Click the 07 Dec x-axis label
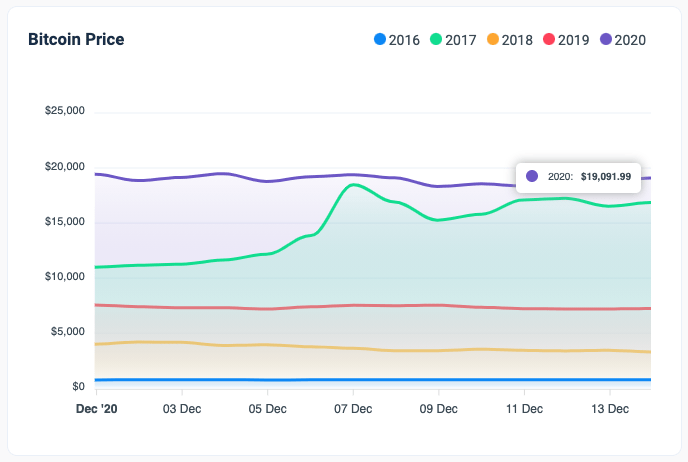688x462 pixels. 353,409
